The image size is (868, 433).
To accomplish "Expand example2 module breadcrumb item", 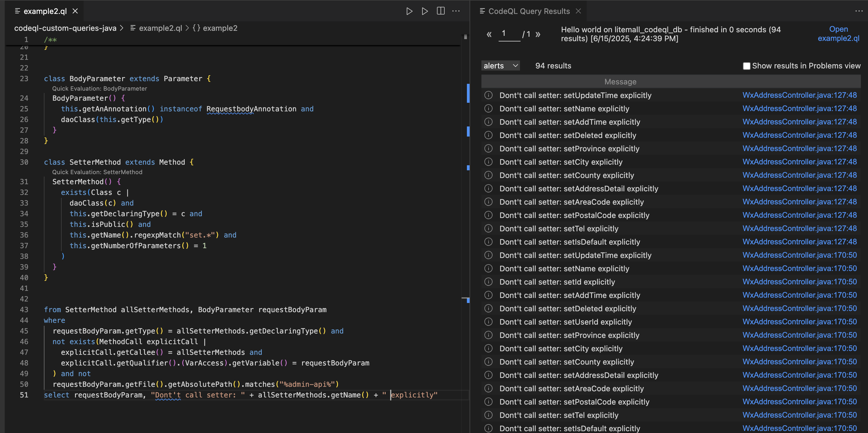I will point(220,28).
